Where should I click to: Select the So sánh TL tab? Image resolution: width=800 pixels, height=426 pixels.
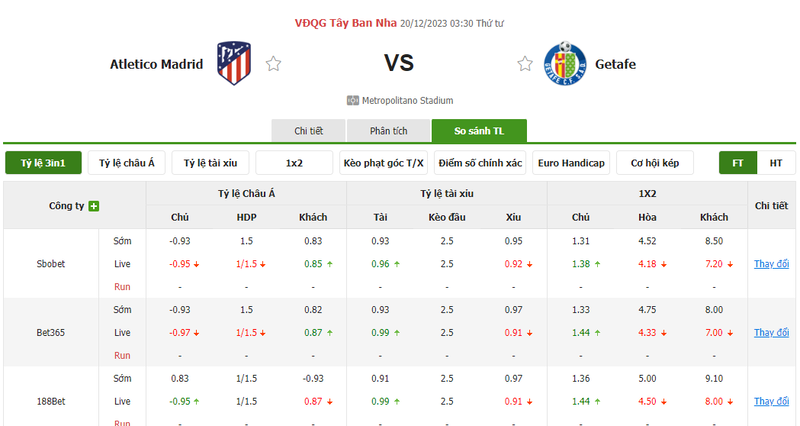pos(479,131)
